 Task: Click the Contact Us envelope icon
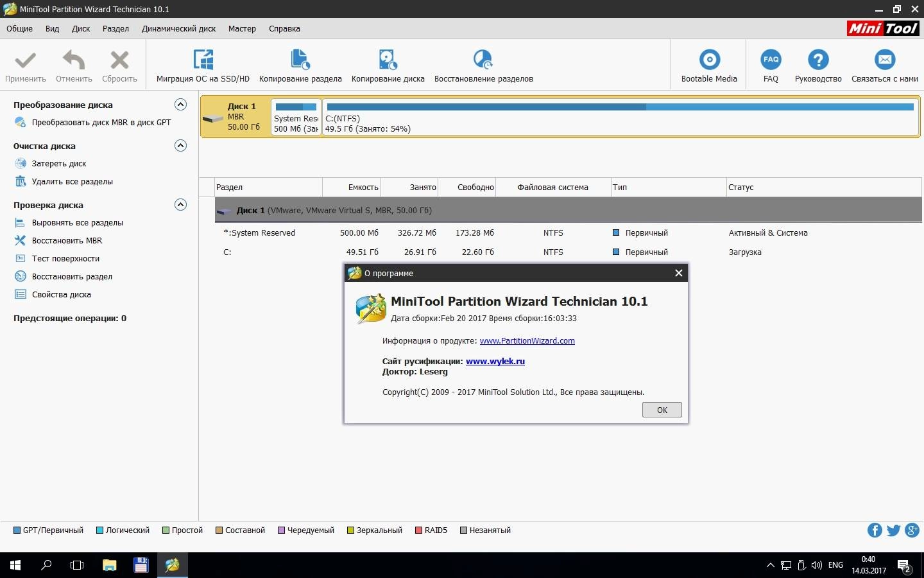click(x=885, y=60)
